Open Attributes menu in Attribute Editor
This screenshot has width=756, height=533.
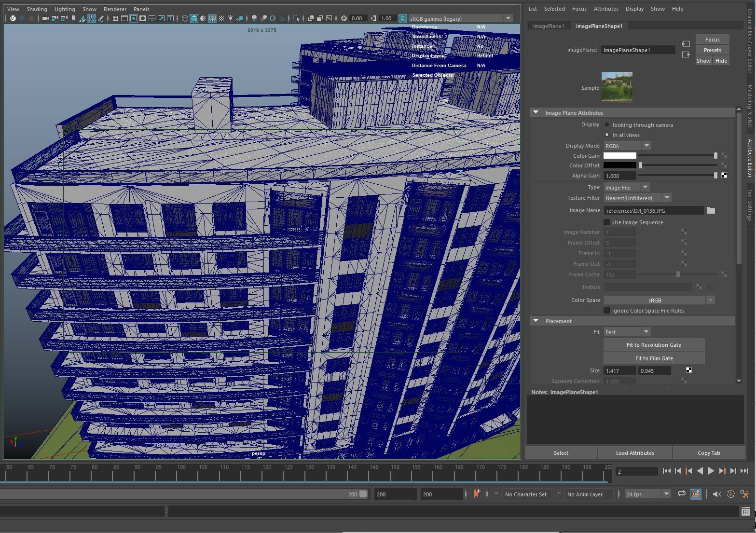click(x=606, y=9)
